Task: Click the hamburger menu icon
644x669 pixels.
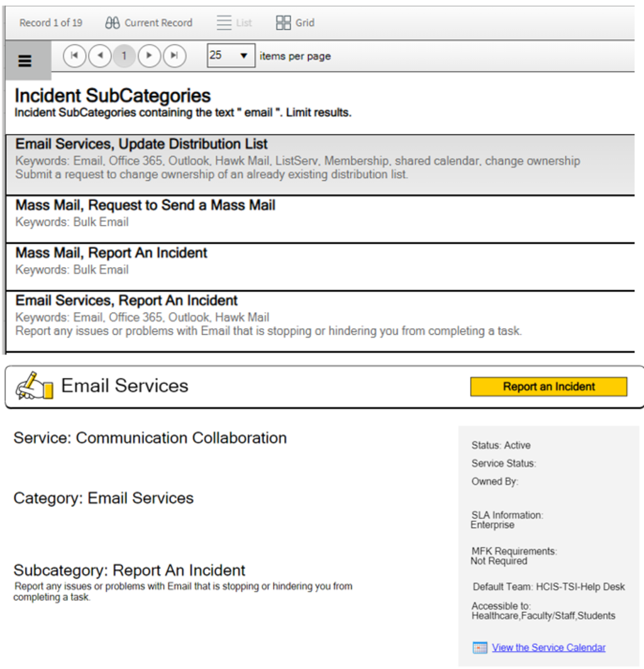Action: (25, 60)
